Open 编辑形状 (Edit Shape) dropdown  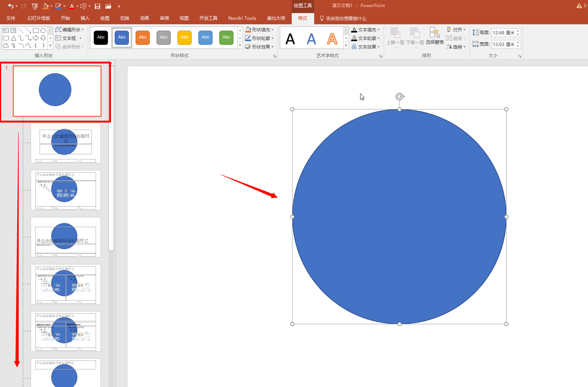(x=70, y=30)
